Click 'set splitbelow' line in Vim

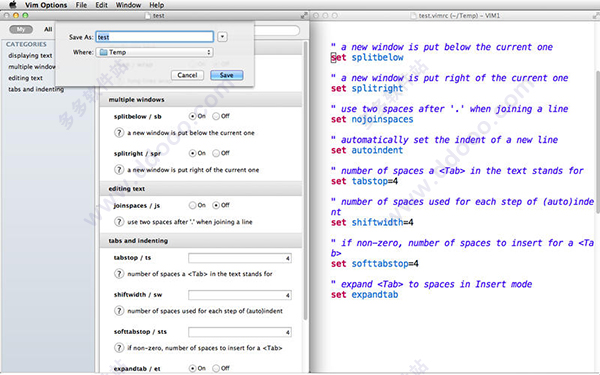click(367, 57)
